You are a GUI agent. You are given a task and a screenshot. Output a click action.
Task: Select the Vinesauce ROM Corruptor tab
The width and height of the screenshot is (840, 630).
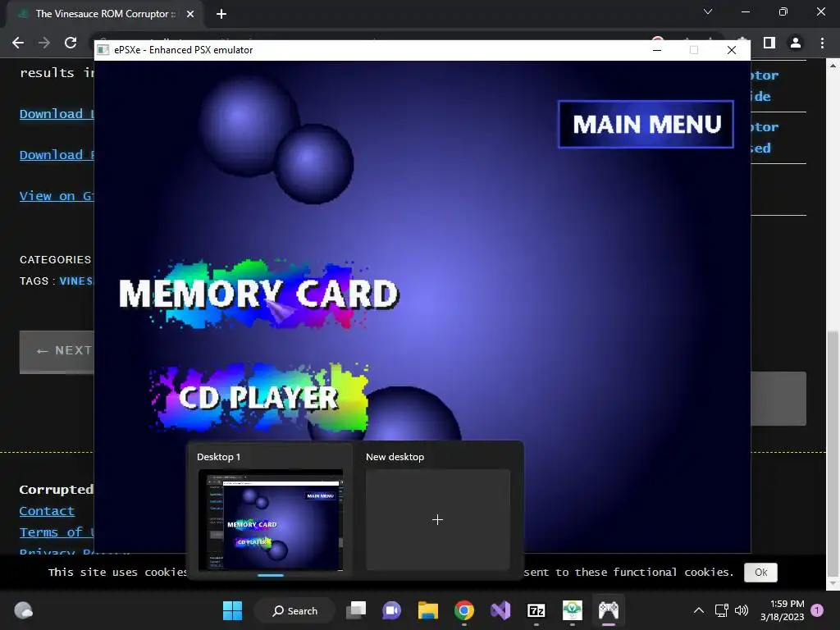(x=104, y=14)
